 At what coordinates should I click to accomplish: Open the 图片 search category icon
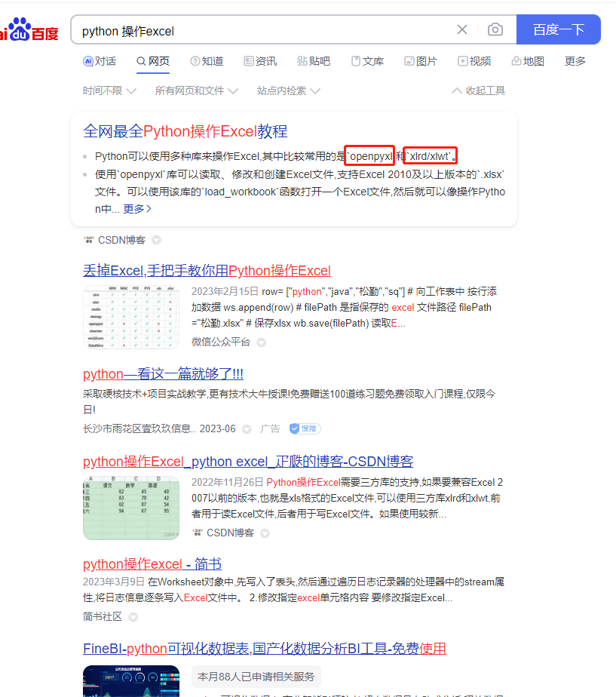point(408,61)
